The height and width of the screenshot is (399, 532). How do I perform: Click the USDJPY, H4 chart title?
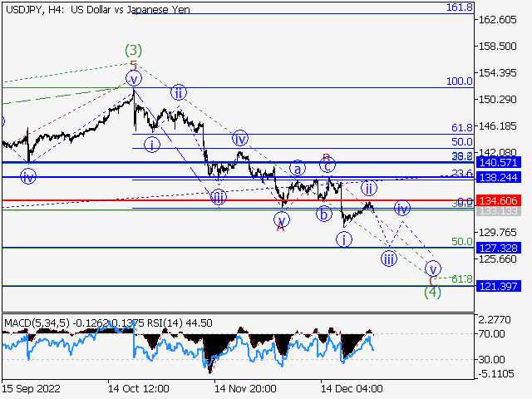point(98,9)
